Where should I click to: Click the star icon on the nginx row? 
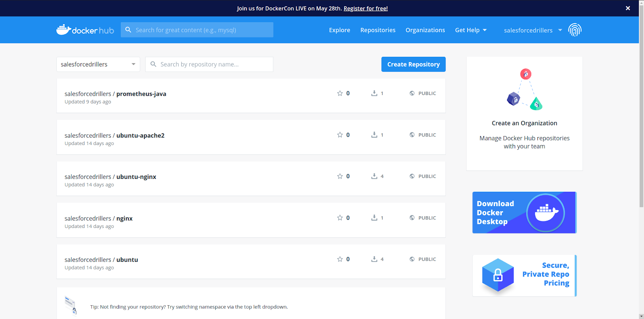[x=340, y=217]
